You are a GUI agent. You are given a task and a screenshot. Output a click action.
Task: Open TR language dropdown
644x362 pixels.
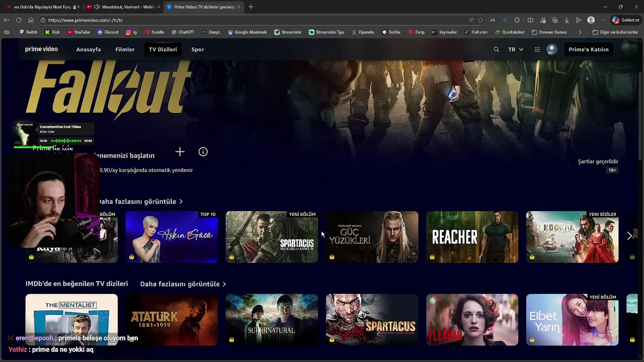516,49
